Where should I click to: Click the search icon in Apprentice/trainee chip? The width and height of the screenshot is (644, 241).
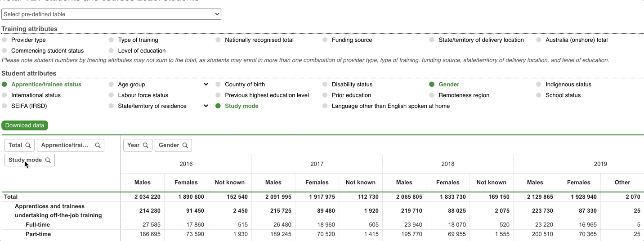[98, 145]
